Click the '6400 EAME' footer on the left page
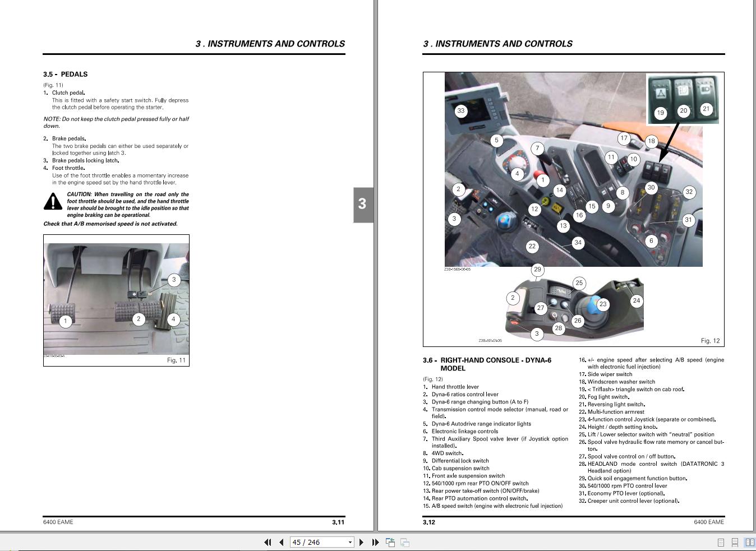 tap(58, 522)
